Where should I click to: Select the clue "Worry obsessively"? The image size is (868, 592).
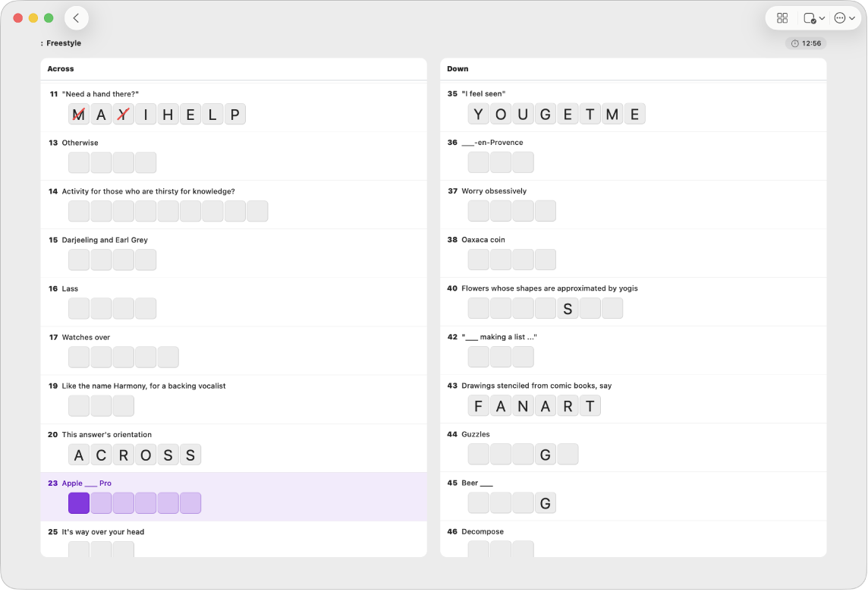click(x=494, y=191)
